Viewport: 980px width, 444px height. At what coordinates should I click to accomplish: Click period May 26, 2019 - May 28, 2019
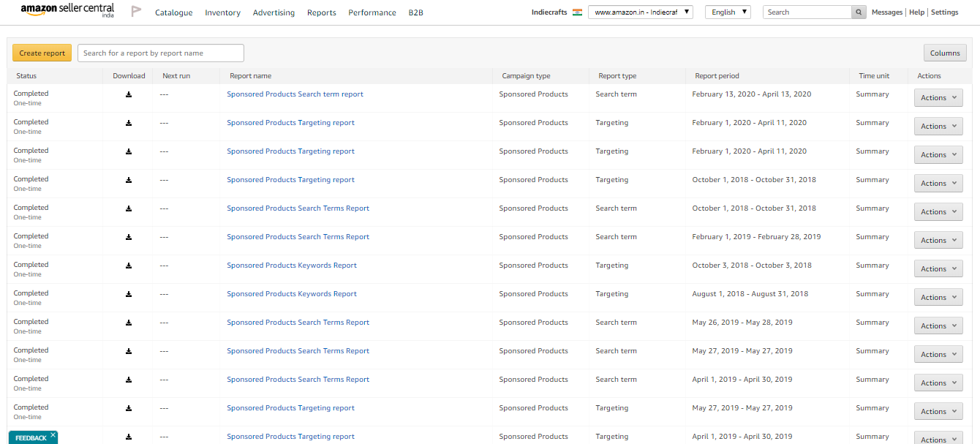pyautogui.click(x=742, y=323)
